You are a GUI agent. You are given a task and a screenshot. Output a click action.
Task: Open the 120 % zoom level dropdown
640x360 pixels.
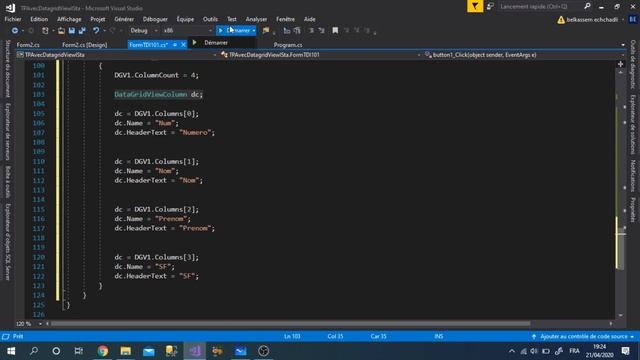29,324
